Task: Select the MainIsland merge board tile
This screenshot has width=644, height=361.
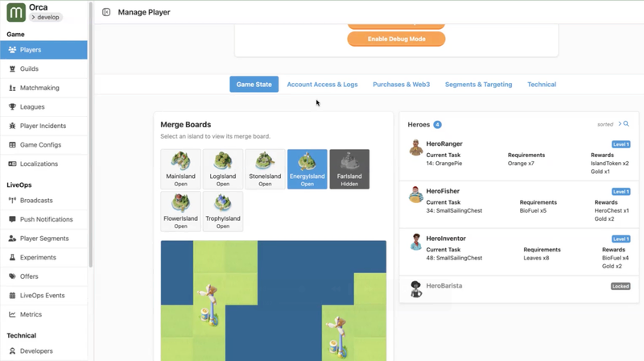Action: (x=180, y=168)
